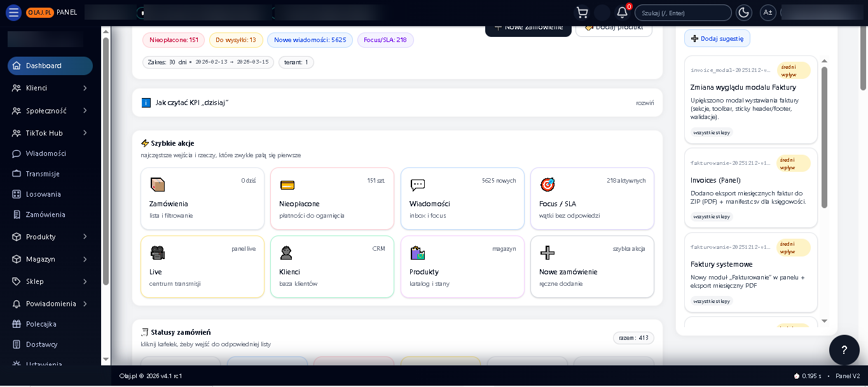Image resolution: width=868 pixels, height=387 pixels.
Task: Open the Live transmission center tile
Action: pos(202,267)
